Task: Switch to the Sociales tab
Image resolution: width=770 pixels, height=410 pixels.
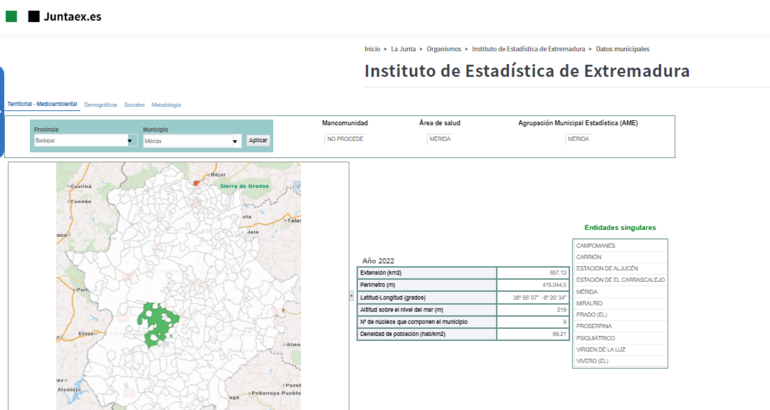Action: click(x=134, y=105)
